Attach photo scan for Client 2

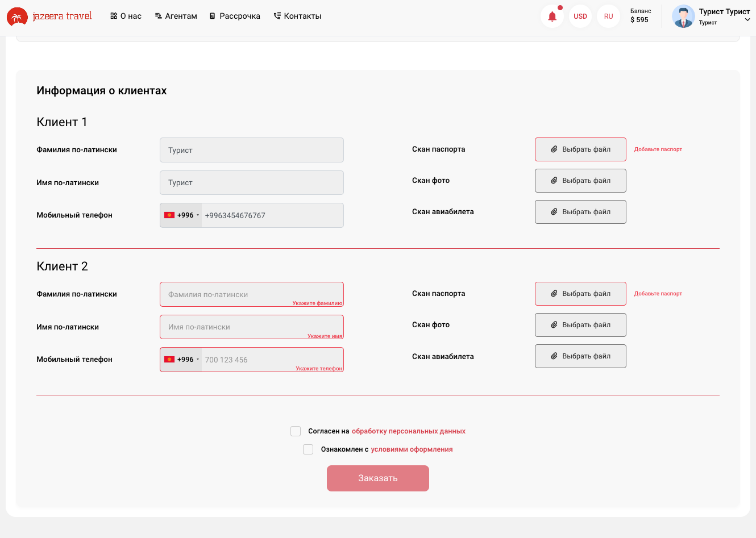pyautogui.click(x=580, y=325)
